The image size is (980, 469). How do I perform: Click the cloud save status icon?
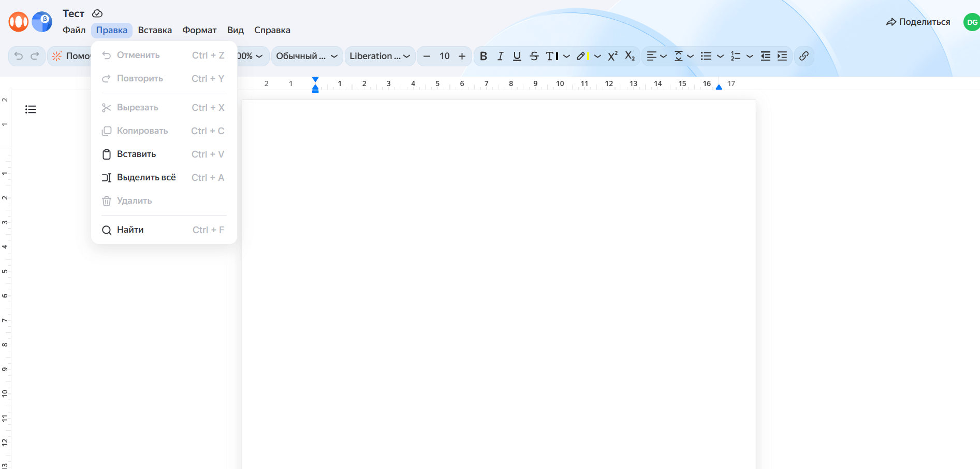(97, 13)
